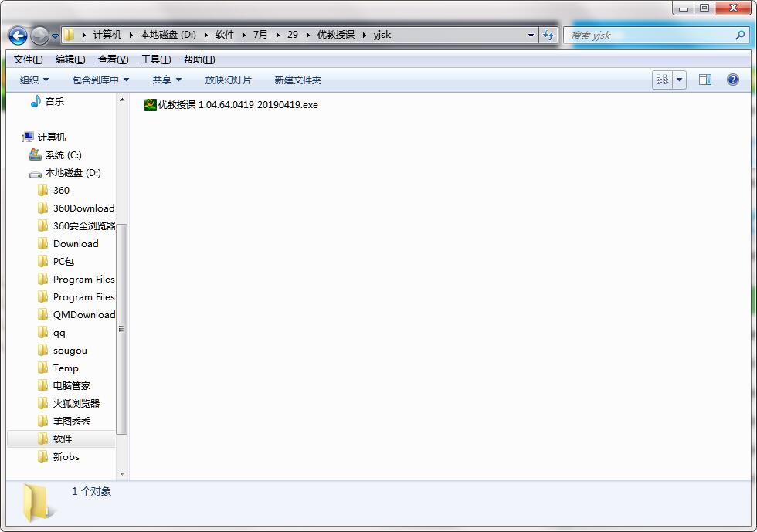Viewport: 757px width, 532px height.
Task: Click the refresh icon beside address bar
Action: [x=548, y=35]
